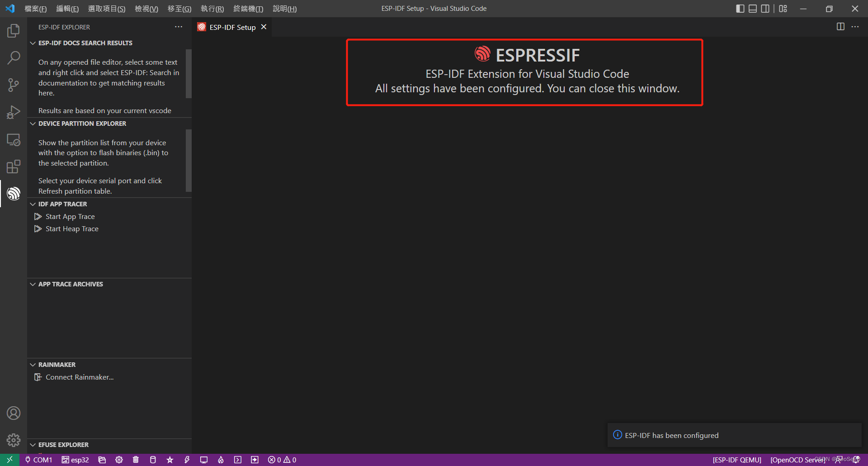The width and height of the screenshot is (868, 466).
Task: Toggle the primary side bar layout icon
Action: (740, 9)
